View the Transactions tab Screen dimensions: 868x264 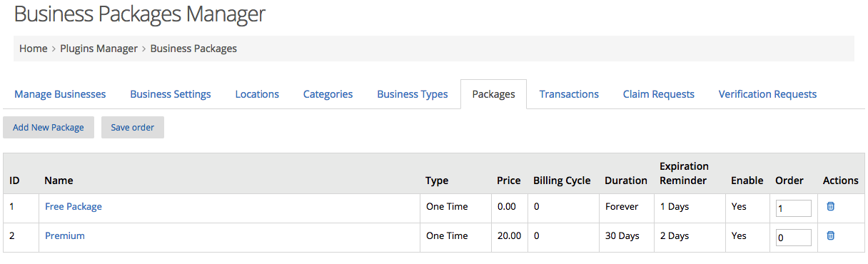(x=569, y=94)
